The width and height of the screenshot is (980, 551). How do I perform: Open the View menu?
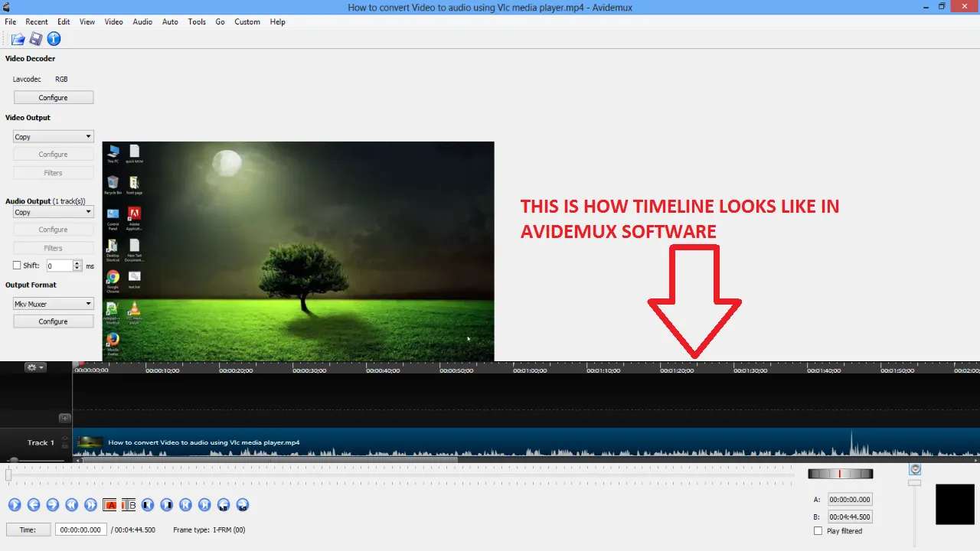[88, 22]
